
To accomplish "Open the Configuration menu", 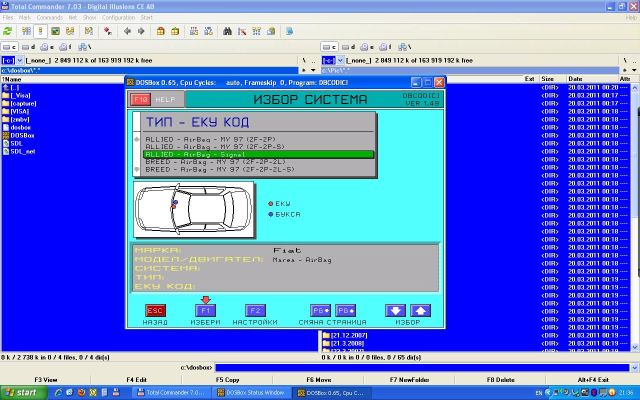I will coord(118,17).
